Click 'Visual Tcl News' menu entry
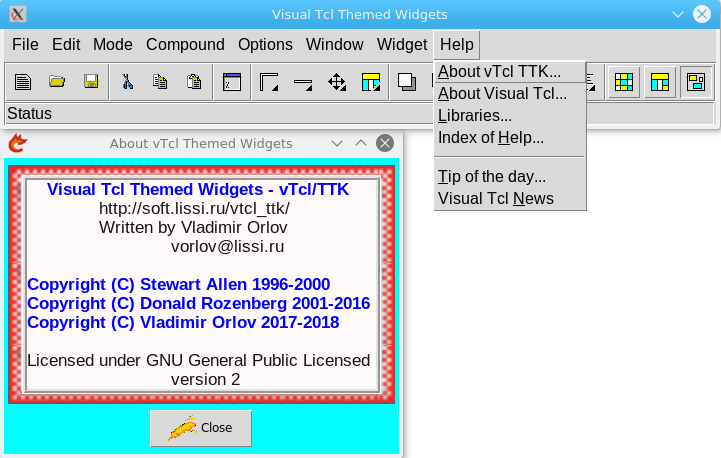Screen dimensions: 721x458 [x=496, y=198]
